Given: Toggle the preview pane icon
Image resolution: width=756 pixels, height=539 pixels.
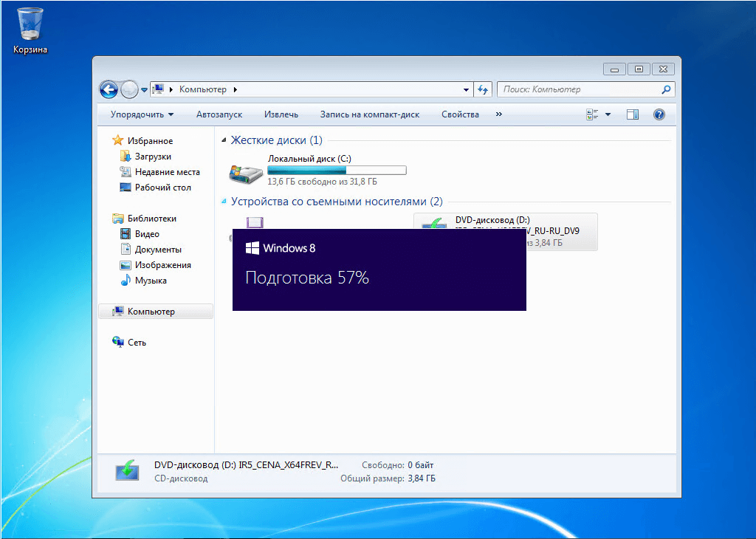Looking at the screenshot, I should pos(633,114).
